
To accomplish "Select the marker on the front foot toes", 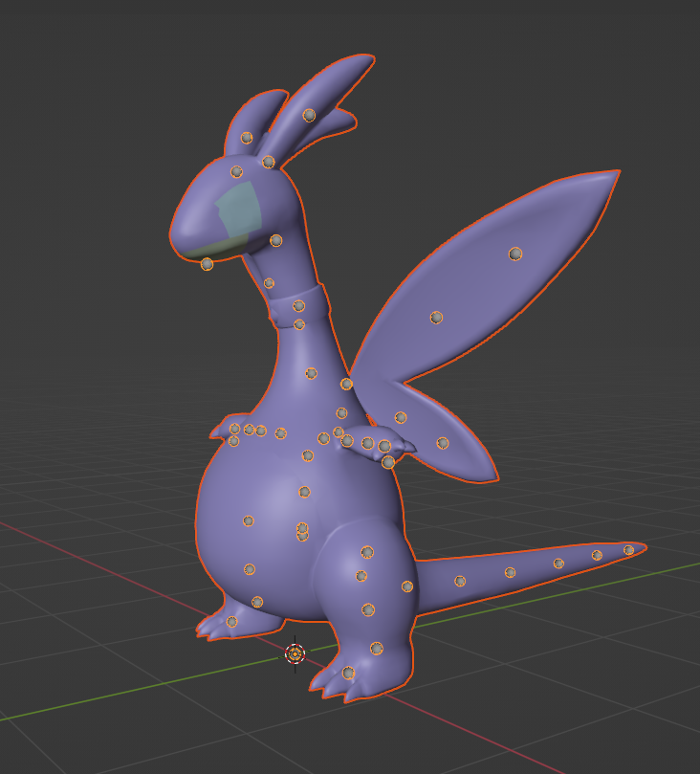I will [x=348, y=673].
